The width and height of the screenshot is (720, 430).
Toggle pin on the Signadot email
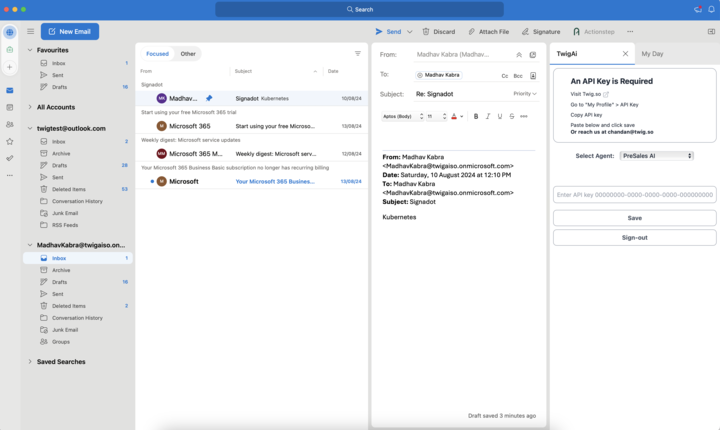[209, 99]
